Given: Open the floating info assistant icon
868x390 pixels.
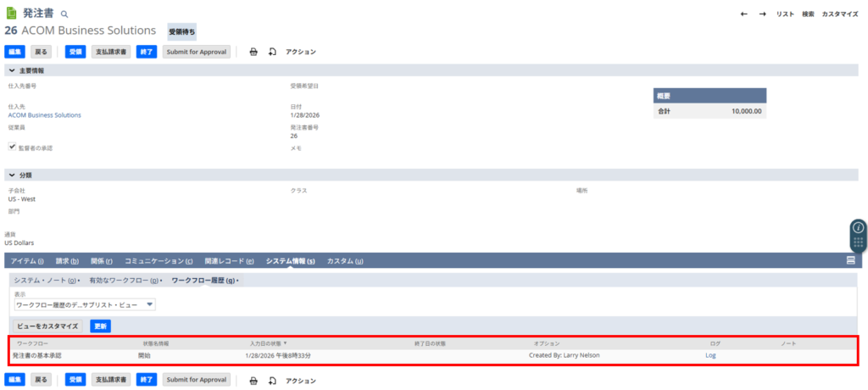Looking at the screenshot, I should click(858, 228).
